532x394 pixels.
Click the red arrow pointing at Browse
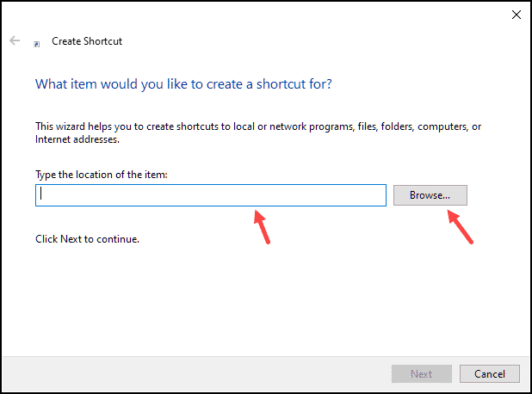pyautogui.click(x=460, y=227)
